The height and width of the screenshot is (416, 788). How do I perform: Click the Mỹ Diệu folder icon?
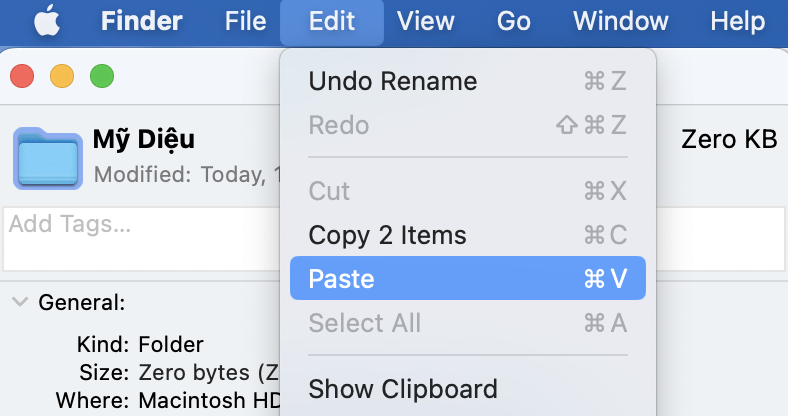[47, 158]
